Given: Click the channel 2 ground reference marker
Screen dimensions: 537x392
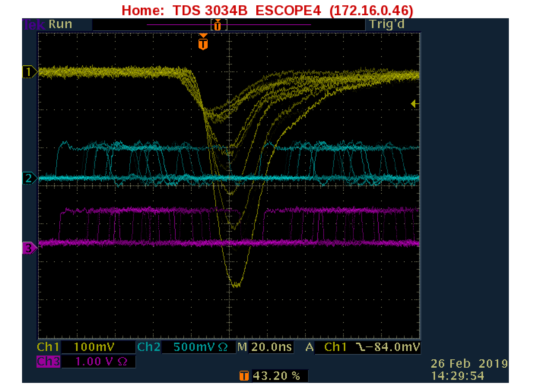Looking at the screenshot, I should [30, 178].
